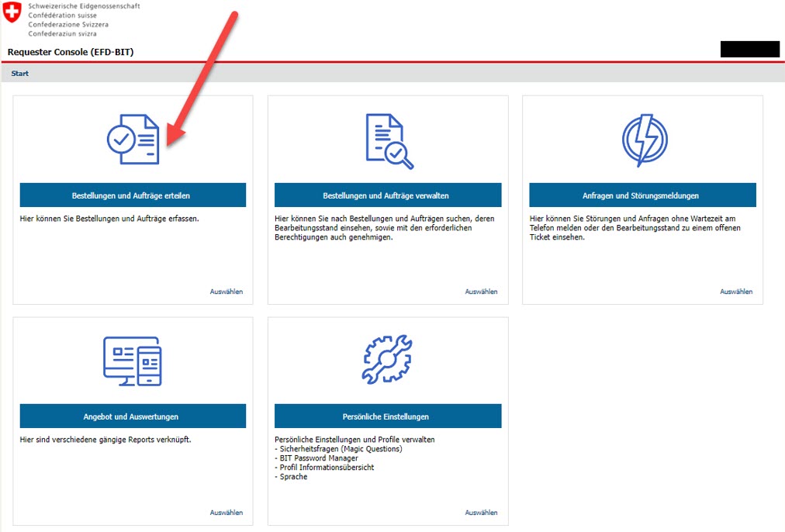The image size is (785, 532).
Task: Click the Requester Console (EFD-BIT) title
Action: (x=71, y=52)
